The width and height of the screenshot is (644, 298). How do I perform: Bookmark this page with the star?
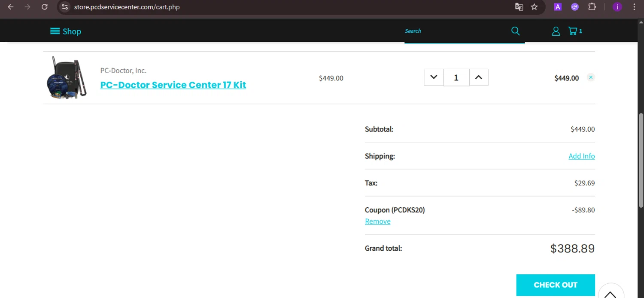534,7
